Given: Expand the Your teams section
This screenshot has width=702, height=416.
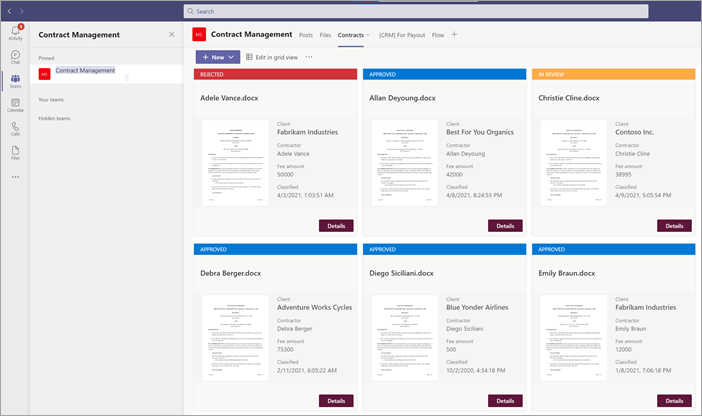Looking at the screenshot, I should [x=51, y=100].
